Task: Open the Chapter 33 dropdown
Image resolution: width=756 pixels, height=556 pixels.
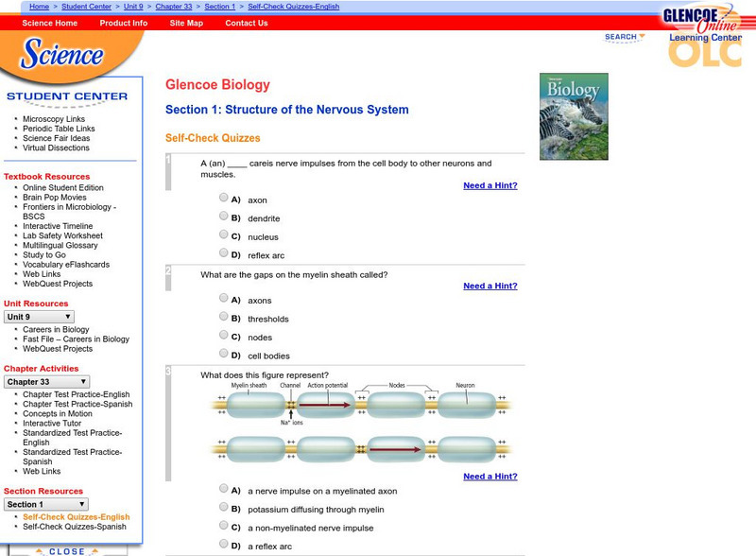Action: click(x=46, y=382)
